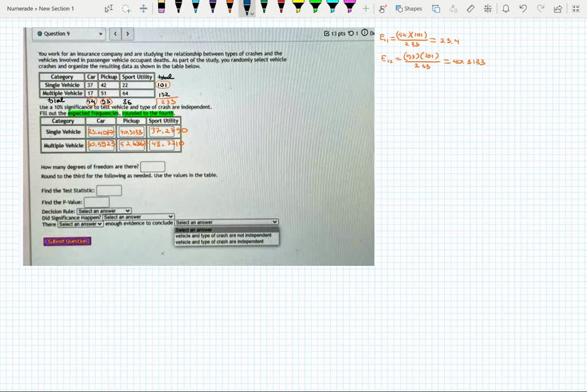Open the notifications bell
Image resolution: width=587 pixels, height=392 pixels.
point(506,8)
